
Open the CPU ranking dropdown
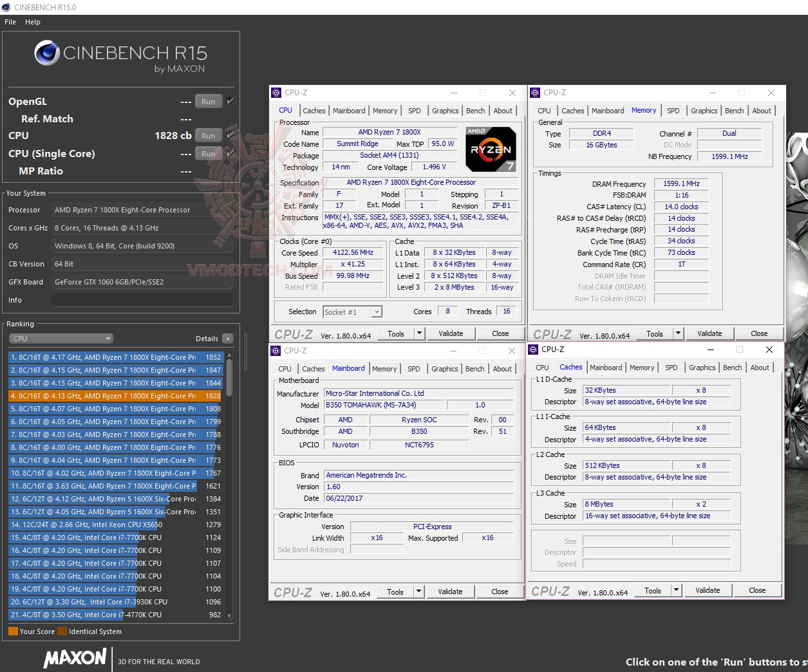click(x=61, y=339)
